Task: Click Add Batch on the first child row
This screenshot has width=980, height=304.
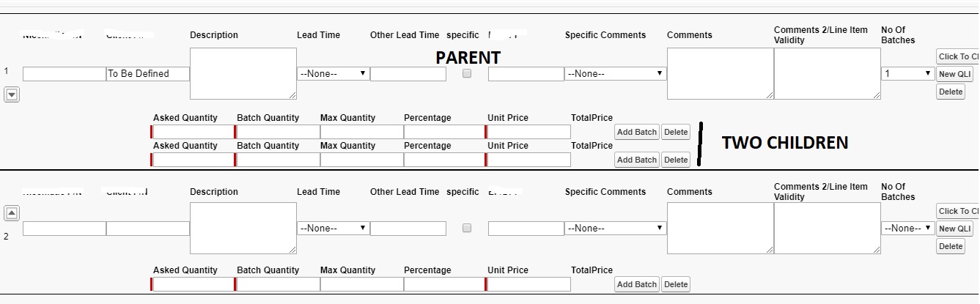Action: [x=636, y=132]
